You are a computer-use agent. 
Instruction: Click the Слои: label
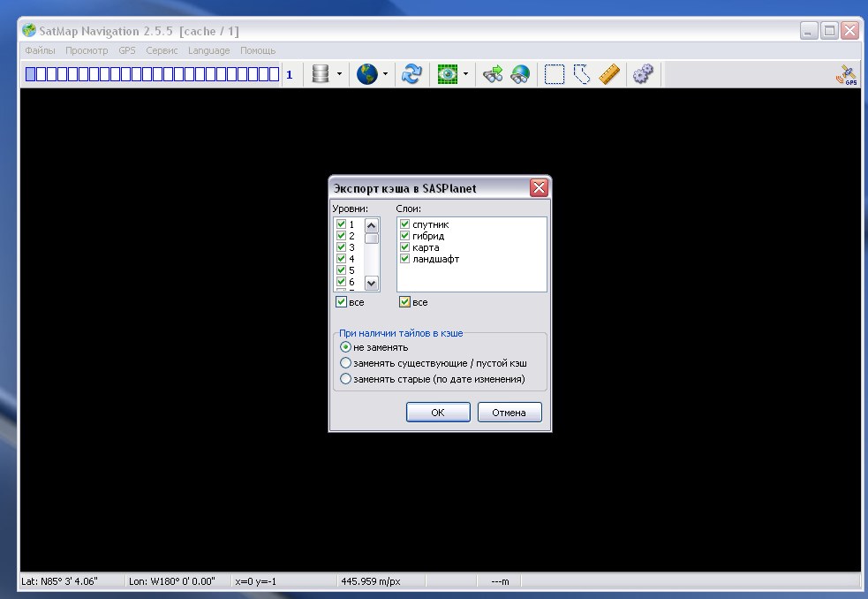(x=409, y=209)
